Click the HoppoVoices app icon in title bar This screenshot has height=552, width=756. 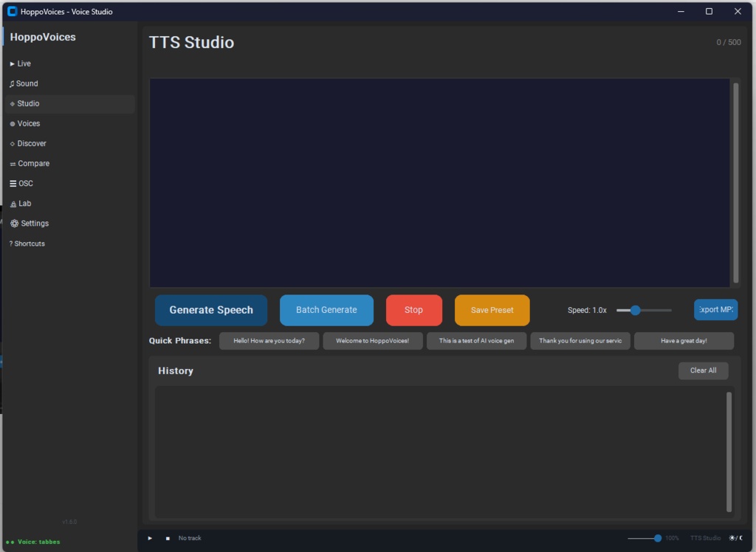(12, 12)
